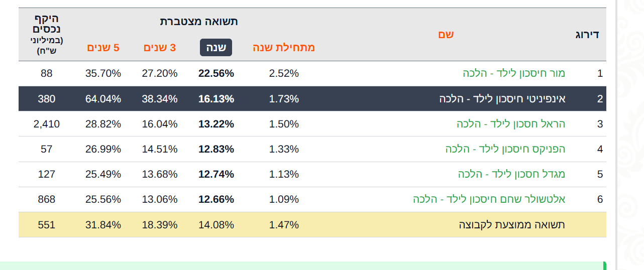Sort by "מתחילת שנה" returns column
The image size is (644, 270).
coord(283,48)
